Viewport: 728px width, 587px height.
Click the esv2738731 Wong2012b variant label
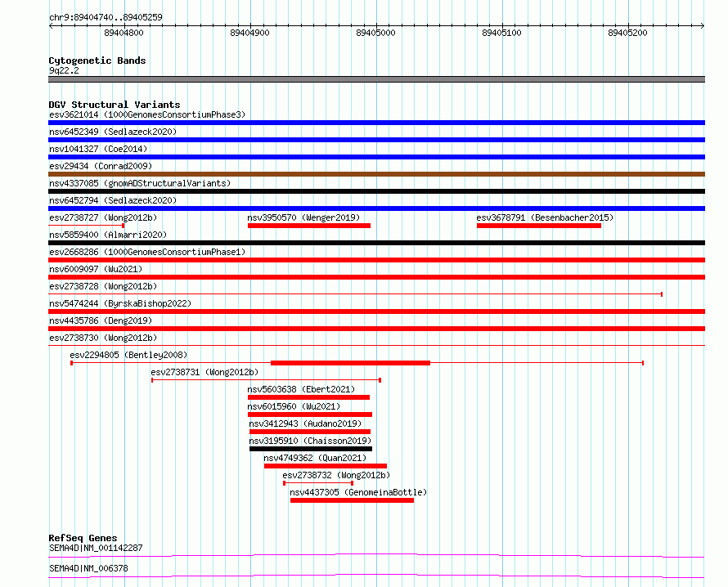pyautogui.click(x=204, y=372)
